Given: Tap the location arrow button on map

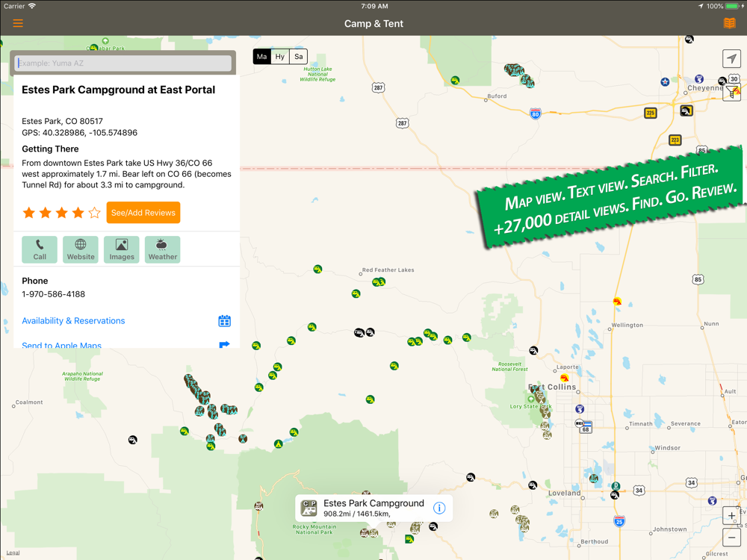Looking at the screenshot, I should tap(731, 58).
